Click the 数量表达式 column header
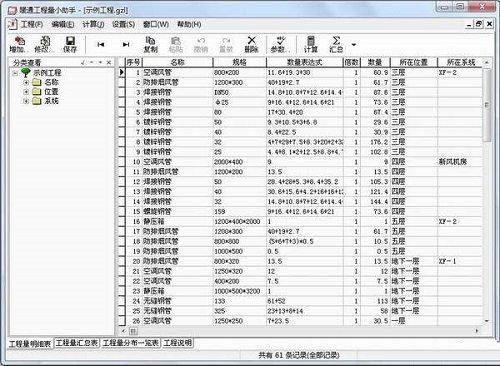The image size is (500, 366). 305,62
